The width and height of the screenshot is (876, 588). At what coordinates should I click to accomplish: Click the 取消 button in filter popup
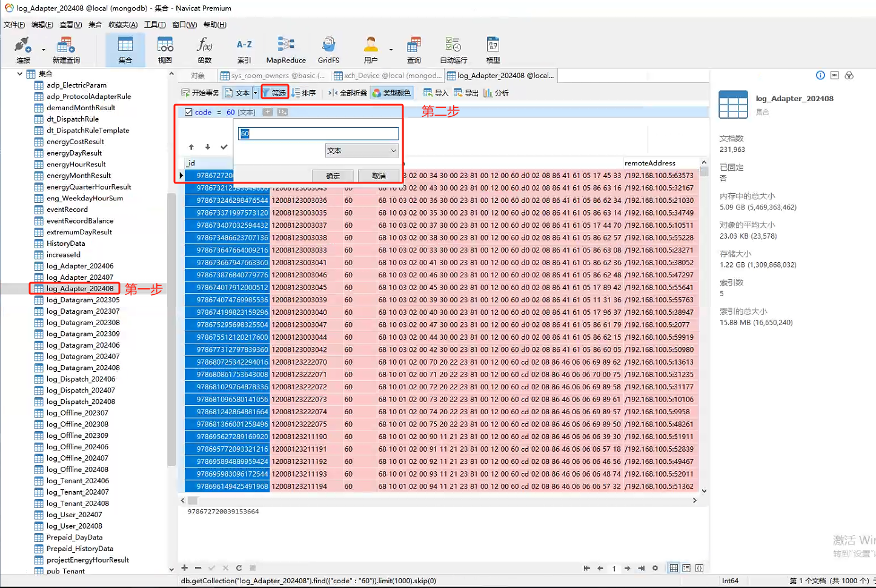[x=379, y=176]
